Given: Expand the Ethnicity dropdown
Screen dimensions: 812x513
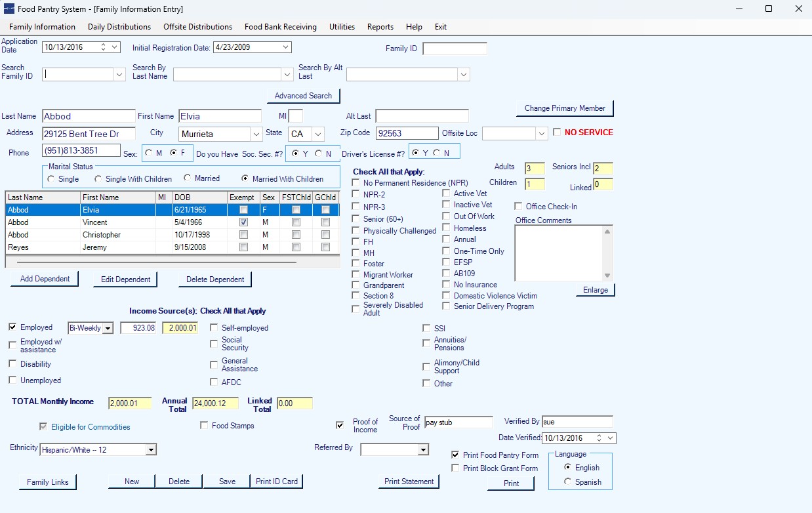Looking at the screenshot, I should [151, 450].
